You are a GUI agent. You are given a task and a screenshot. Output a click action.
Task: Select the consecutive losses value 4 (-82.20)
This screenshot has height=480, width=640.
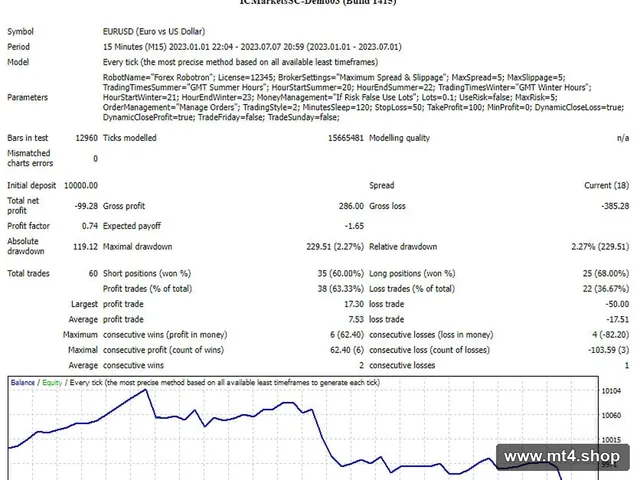point(611,335)
